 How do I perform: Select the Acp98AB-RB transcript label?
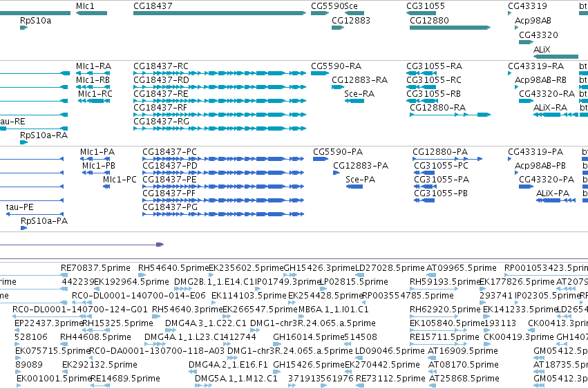click(x=540, y=80)
